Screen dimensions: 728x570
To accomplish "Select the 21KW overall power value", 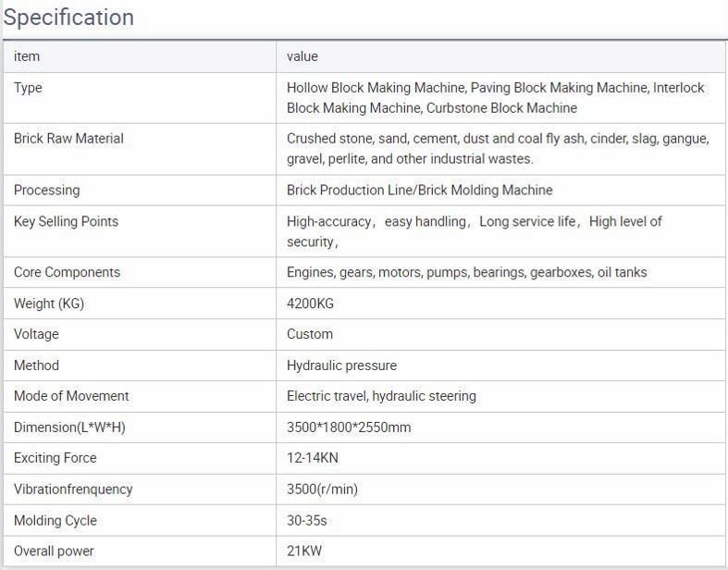I will coord(305,551).
